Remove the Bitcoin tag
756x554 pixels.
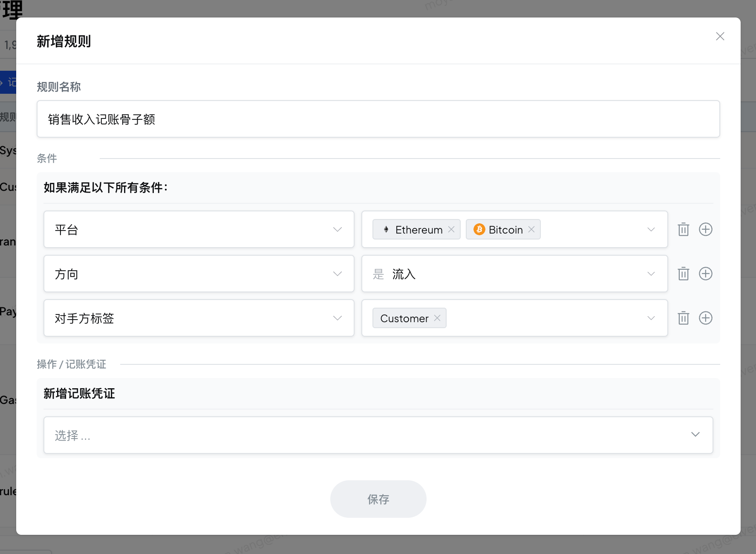[531, 229]
